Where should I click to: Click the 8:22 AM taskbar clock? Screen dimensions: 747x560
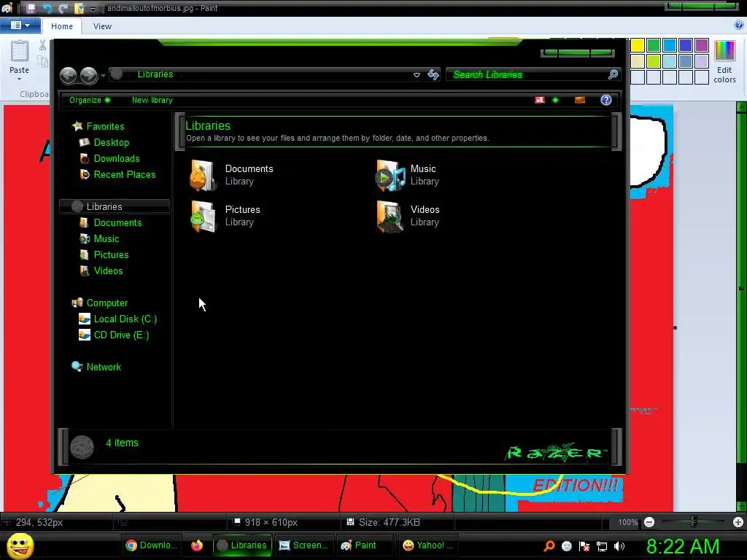pos(683,546)
